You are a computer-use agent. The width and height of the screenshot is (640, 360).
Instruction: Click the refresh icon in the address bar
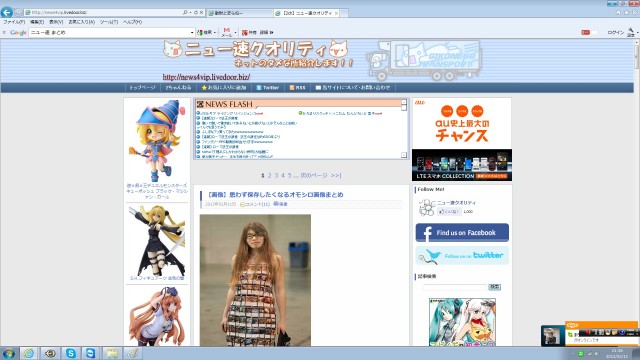pyautogui.click(x=196, y=13)
